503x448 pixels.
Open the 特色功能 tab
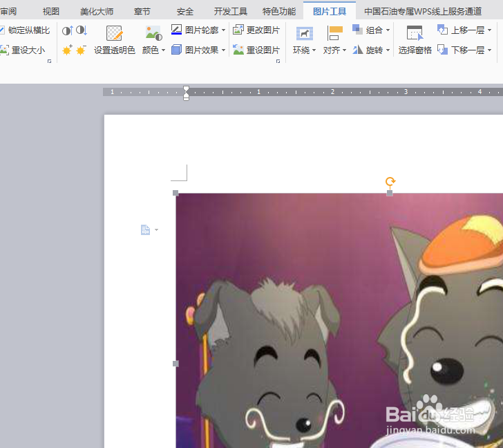tap(279, 12)
